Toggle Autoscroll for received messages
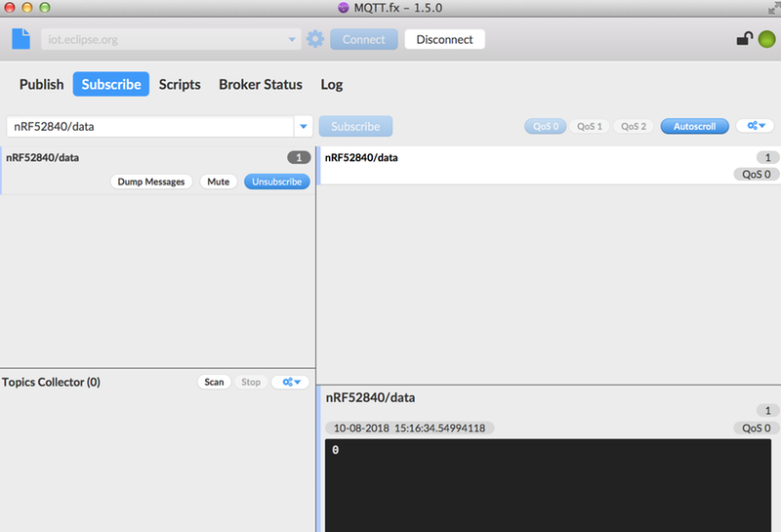 pyautogui.click(x=694, y=126)
